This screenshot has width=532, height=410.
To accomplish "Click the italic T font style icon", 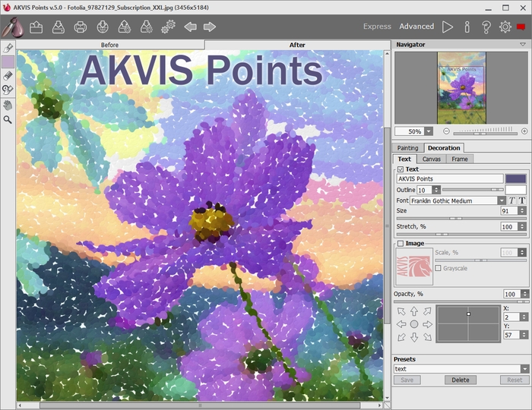I will coord(512,200).
